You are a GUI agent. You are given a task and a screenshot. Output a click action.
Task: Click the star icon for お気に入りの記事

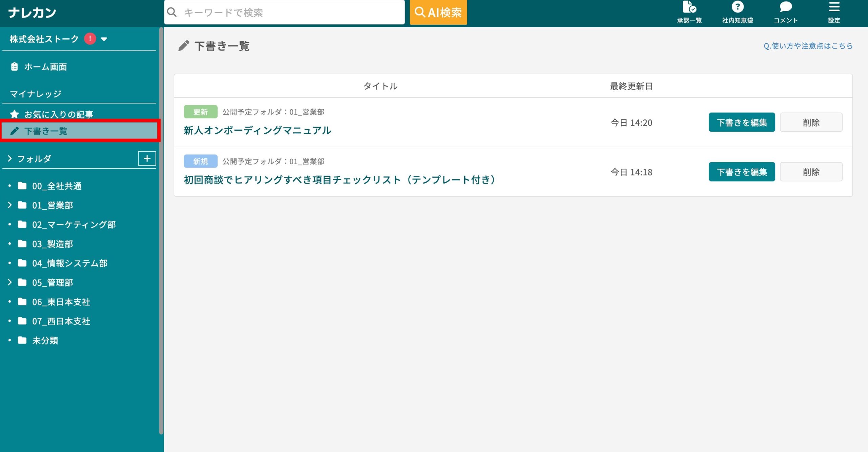pos(14,114)
